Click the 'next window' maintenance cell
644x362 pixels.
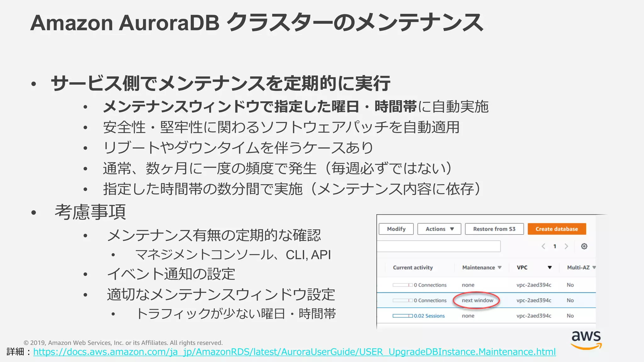[x=477, y=300]
